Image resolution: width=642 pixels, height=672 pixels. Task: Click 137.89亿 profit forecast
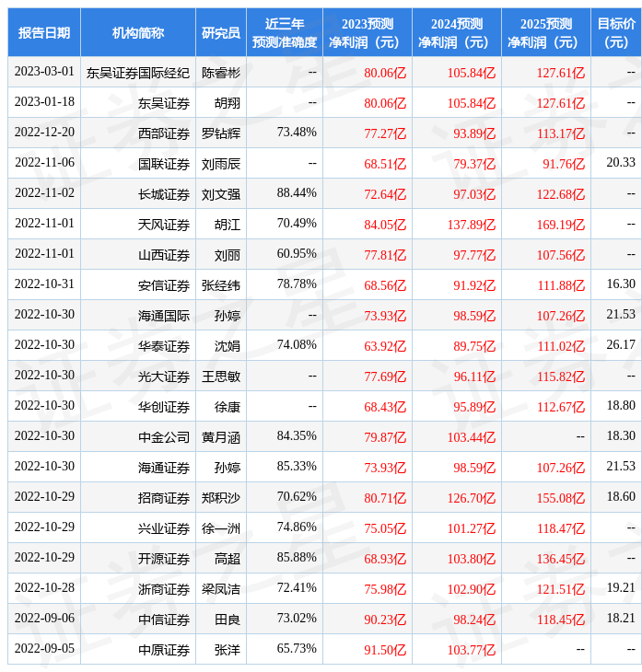point(472,225)
